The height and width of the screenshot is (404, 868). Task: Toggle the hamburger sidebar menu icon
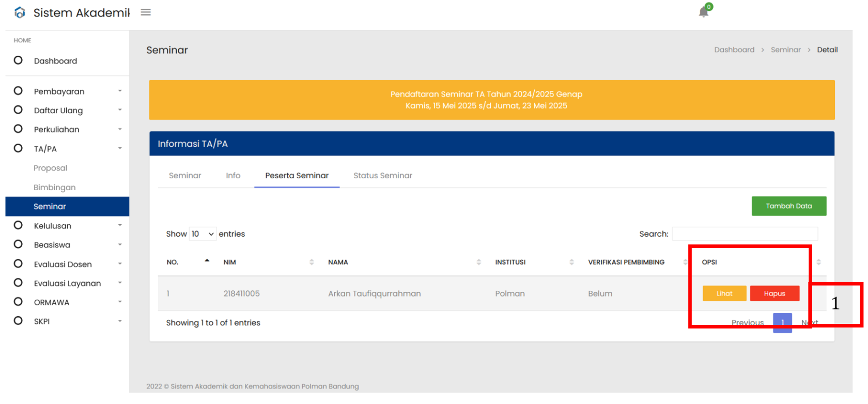pyautogui.click(x=146, y=12)
